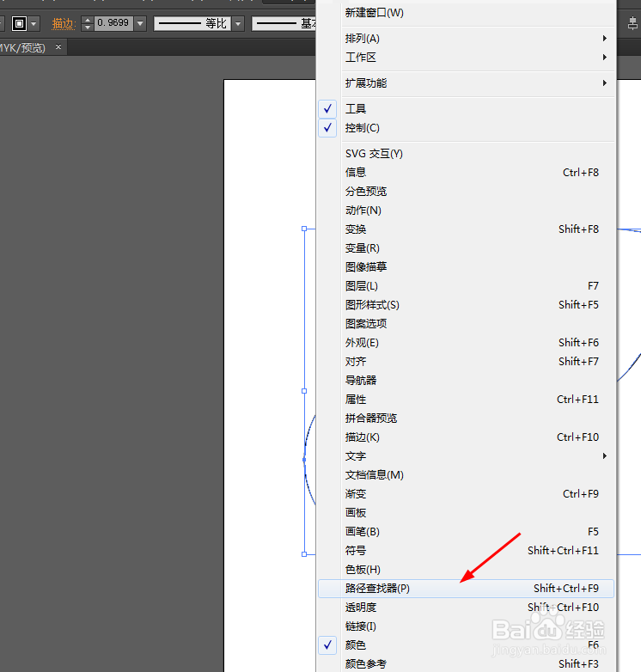Close the document tab
This screenshot has height=672, width=641.
pyautogui.click(x=58, y=46)
